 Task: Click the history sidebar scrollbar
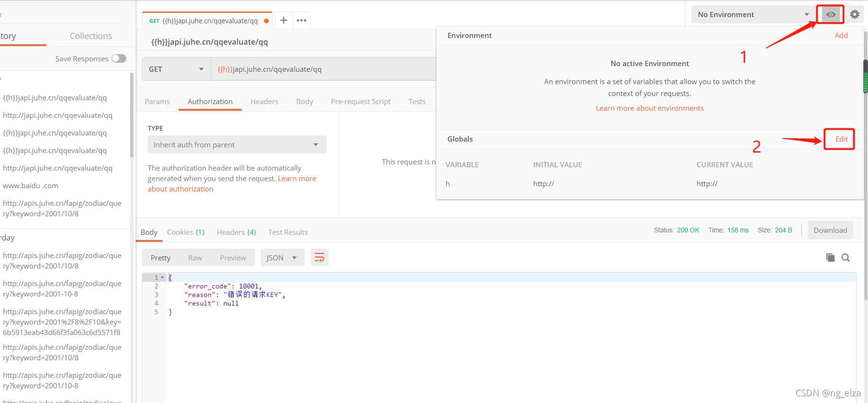132,115
